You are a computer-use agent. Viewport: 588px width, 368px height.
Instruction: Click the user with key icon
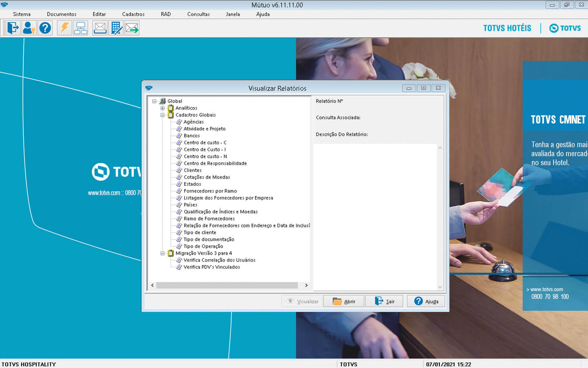(29, 28)
